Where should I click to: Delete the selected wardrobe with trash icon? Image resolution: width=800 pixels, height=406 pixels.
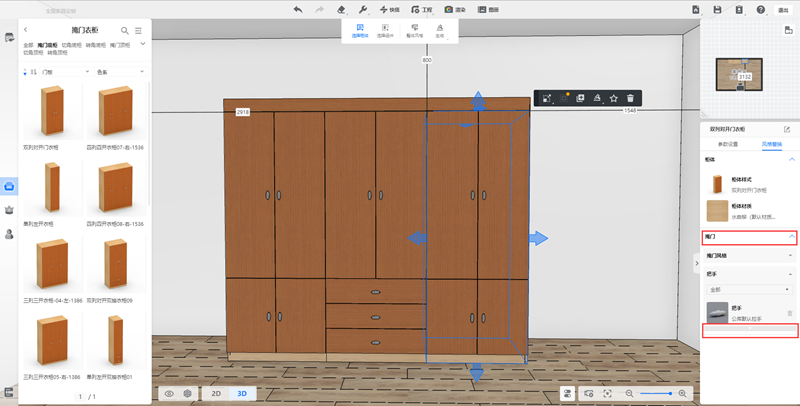(630, 98)
